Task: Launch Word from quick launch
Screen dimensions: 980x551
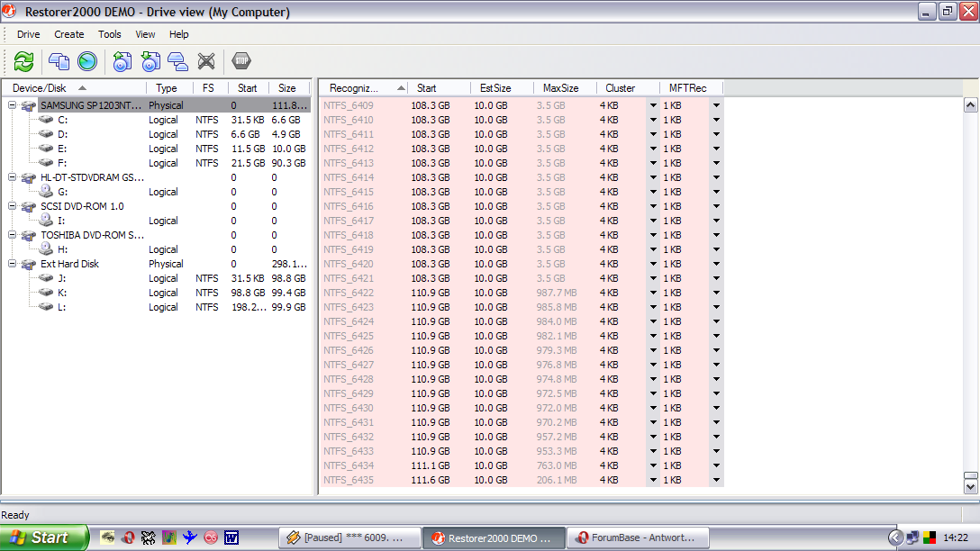Action: pyautogui.click(x=231, y=537)
